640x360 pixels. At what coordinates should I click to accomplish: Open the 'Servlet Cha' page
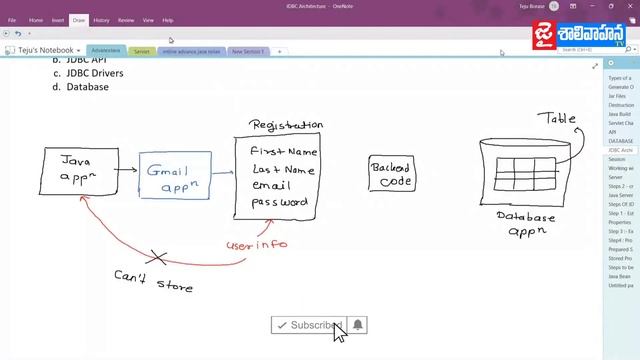(620, 123)
